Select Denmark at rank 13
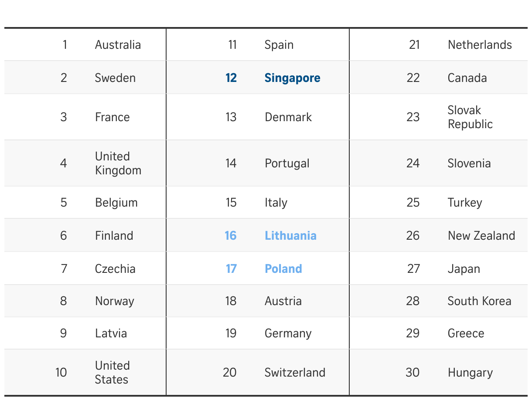 (288, 117)
